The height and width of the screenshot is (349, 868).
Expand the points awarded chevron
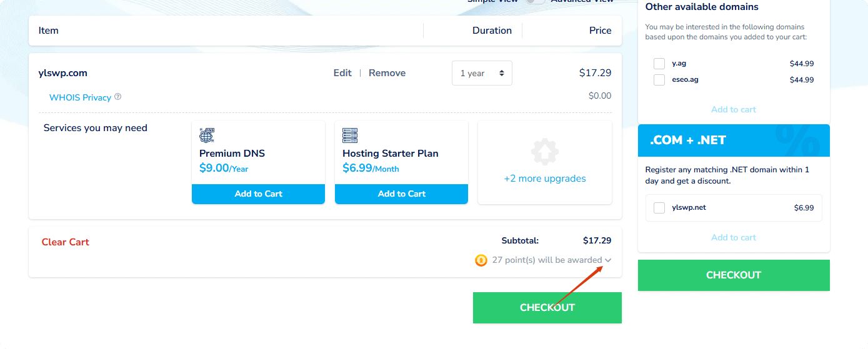pos(608,260)
